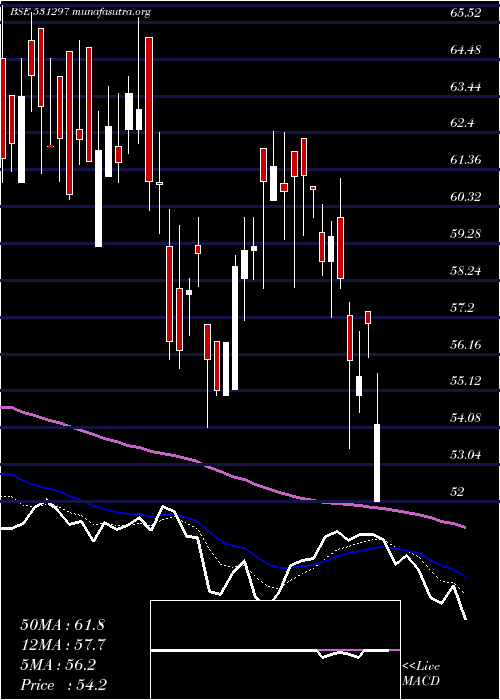Click the 65.52 price axis label
The image size is (500, 700).
(x=465, y=13)
